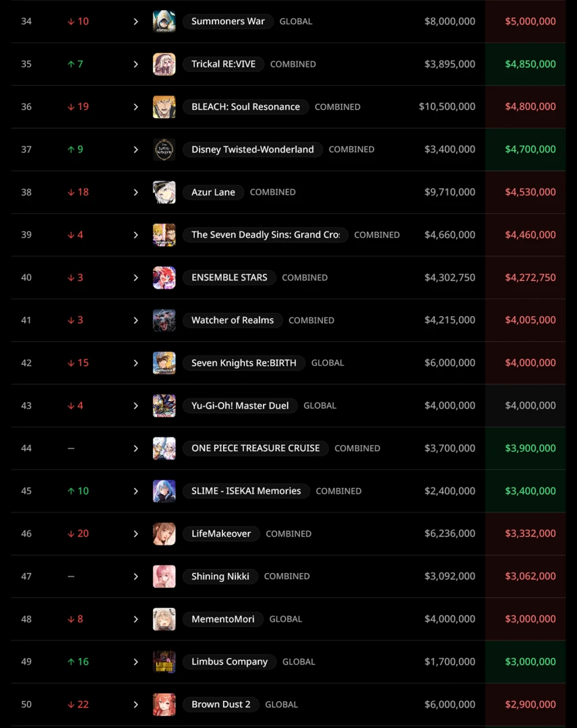Open the Seven Knights Re:BIRTH name pill
This screenshot has height=728, width=577.
[x=243, y=363]
